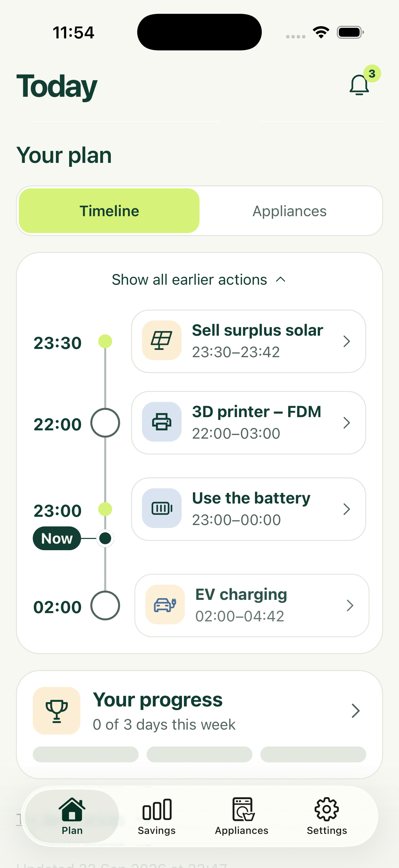Open Savings tab with bar chart icon
Screen dimensions: 399x868
pyautogui.click(x=156, y=816)
